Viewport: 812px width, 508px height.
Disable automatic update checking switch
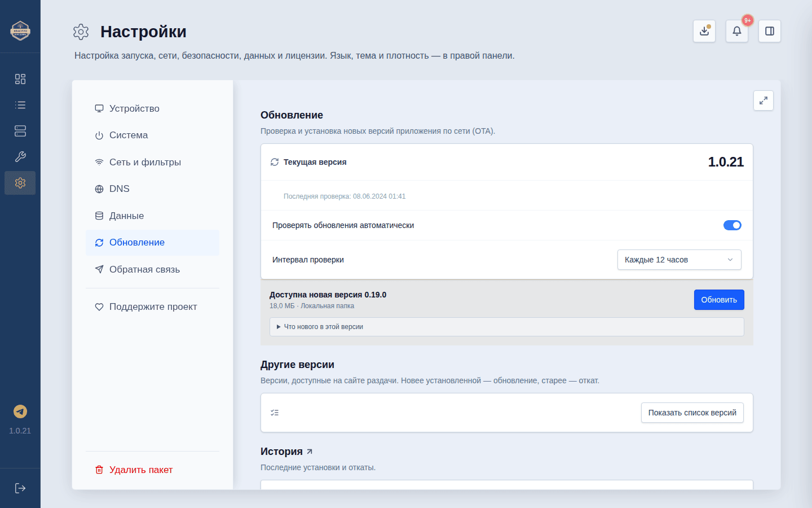732,225
